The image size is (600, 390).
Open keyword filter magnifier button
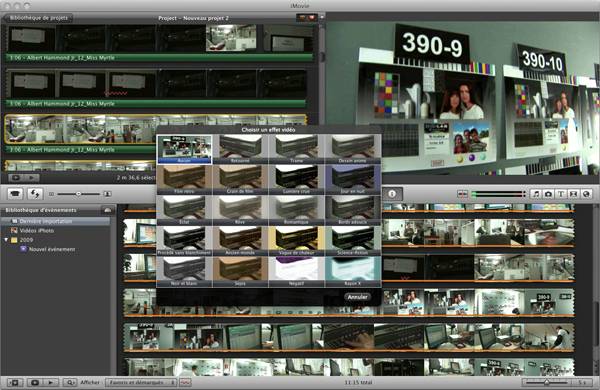click(x=70, y=382)
